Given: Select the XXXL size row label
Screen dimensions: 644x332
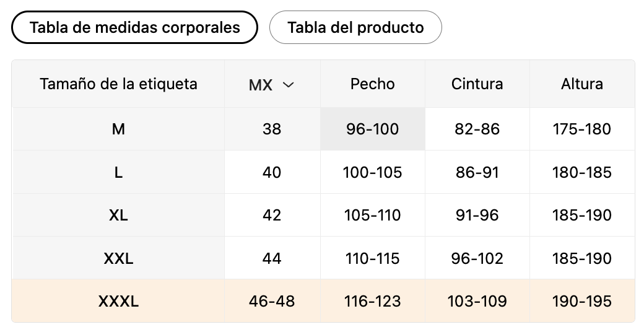Looking at the screenshot, I should coord(118,301).
